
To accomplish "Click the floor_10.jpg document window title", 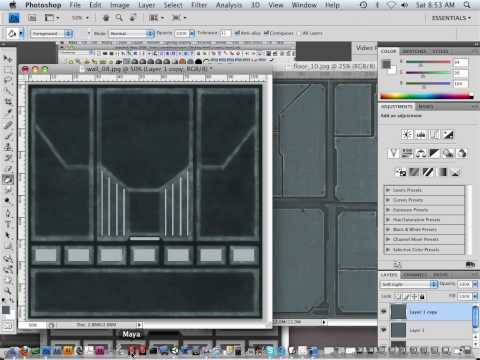I will click(334, 66).
